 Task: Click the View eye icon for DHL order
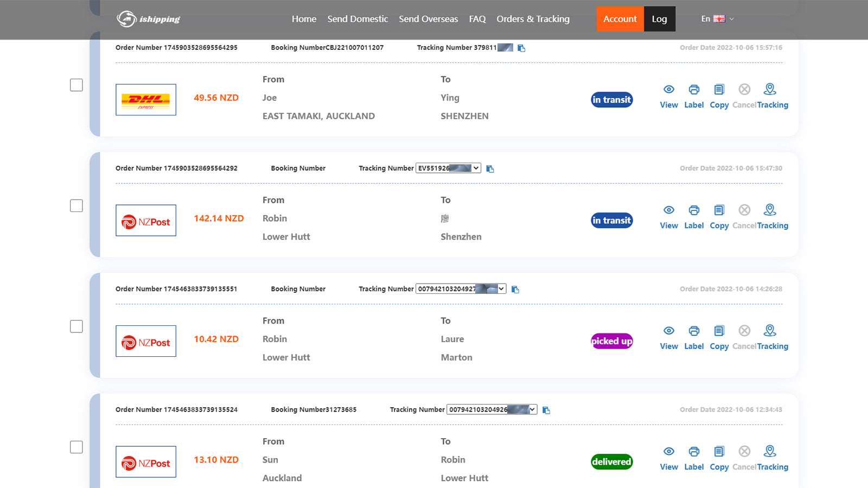(668, 89)
